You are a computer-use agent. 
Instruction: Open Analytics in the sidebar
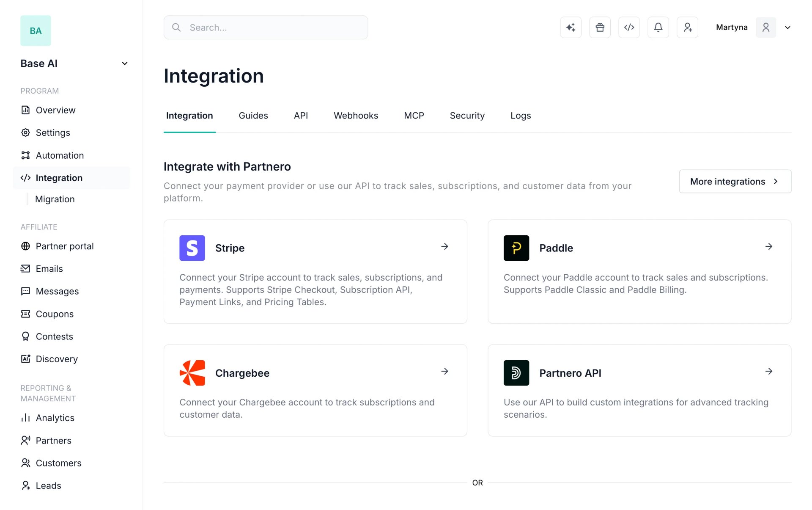[x=55, y=418]
